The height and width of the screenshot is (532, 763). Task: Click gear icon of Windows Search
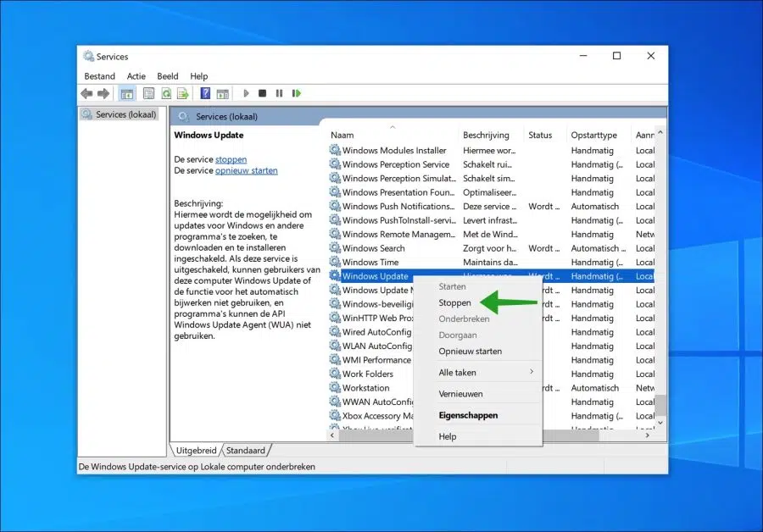pyautogui.click(x=335, y=247)
